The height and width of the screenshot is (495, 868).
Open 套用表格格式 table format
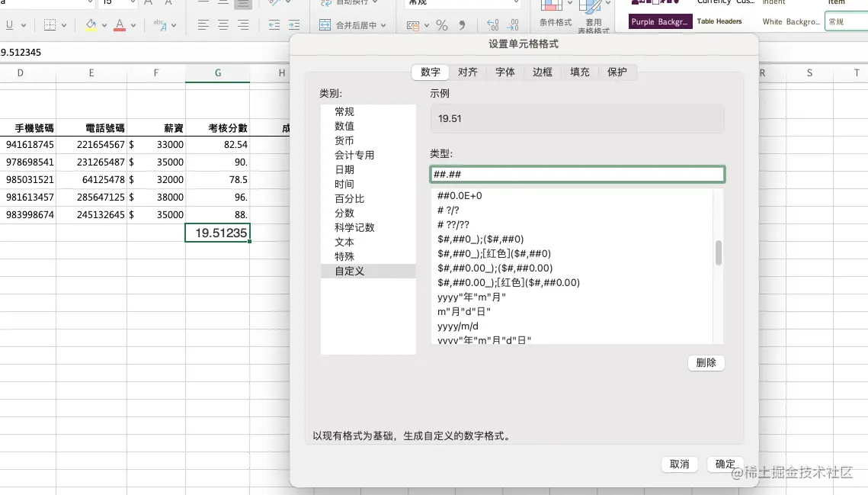coord(594,17)
